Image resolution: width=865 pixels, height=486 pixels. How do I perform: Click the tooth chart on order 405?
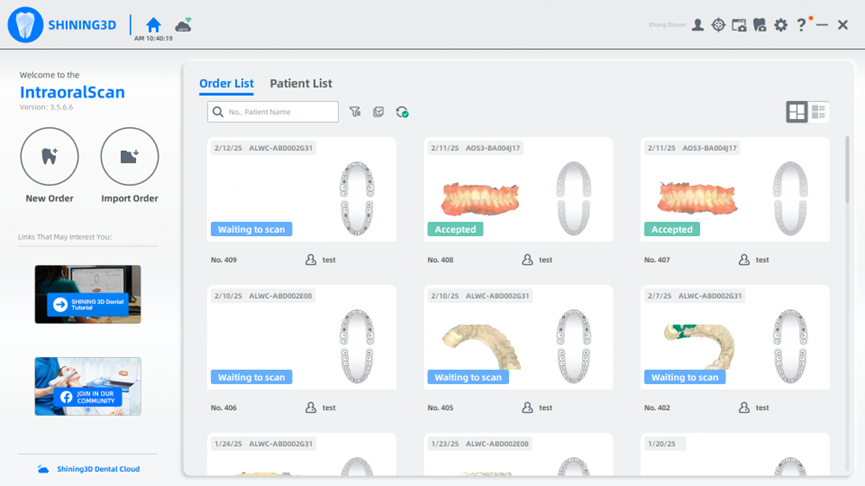574,346
